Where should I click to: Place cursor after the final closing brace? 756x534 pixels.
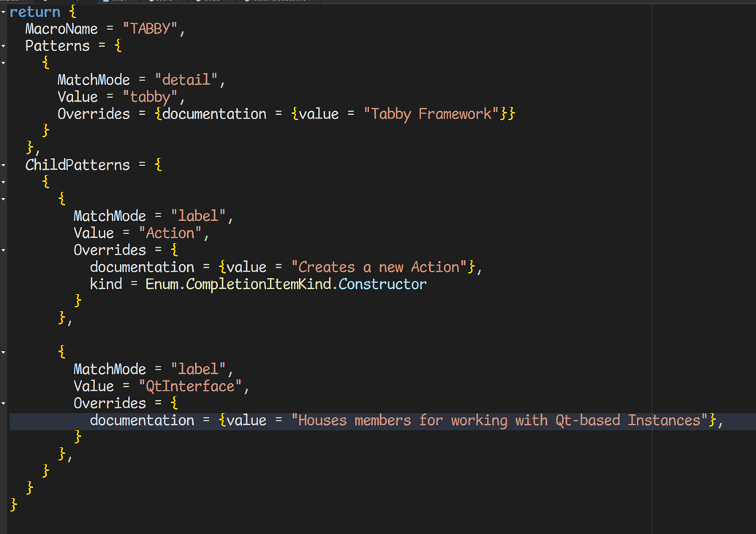pyautogui.click(x=22, y=505)
